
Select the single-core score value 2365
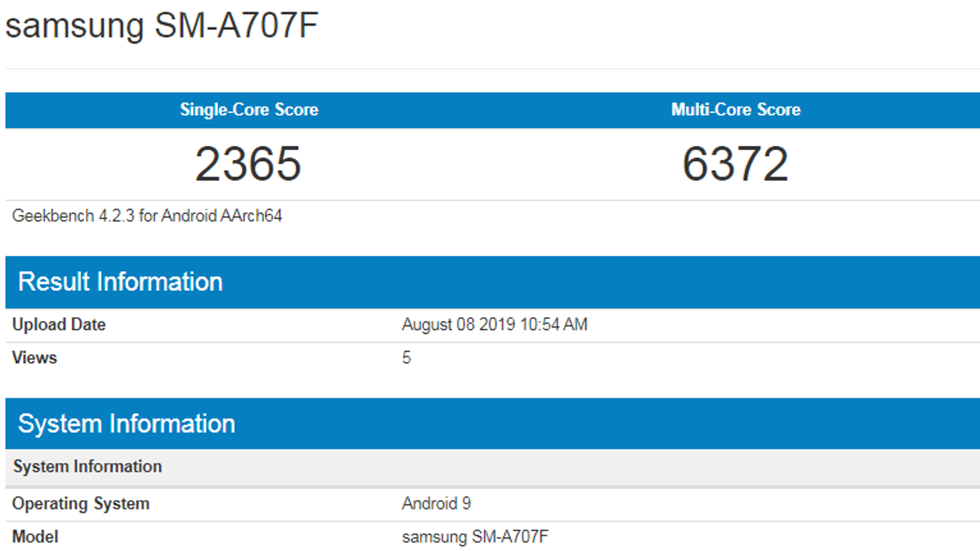pos(248,164)
